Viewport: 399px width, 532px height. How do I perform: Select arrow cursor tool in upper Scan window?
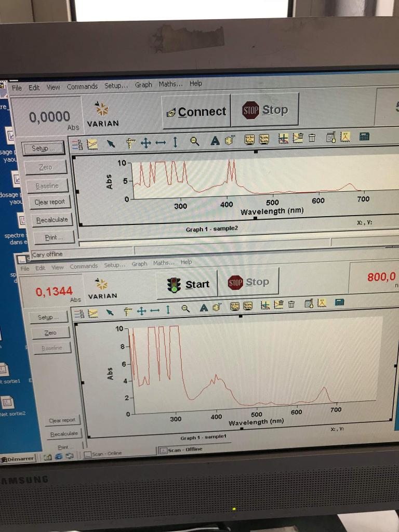click(x=111, y=143)
